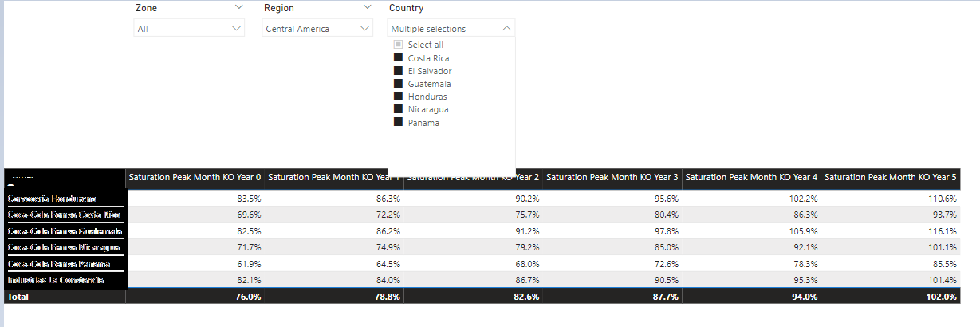Click the 76.0% total cell
The height and width of the screenshot is (327, 980).
[x=195, y=297]
